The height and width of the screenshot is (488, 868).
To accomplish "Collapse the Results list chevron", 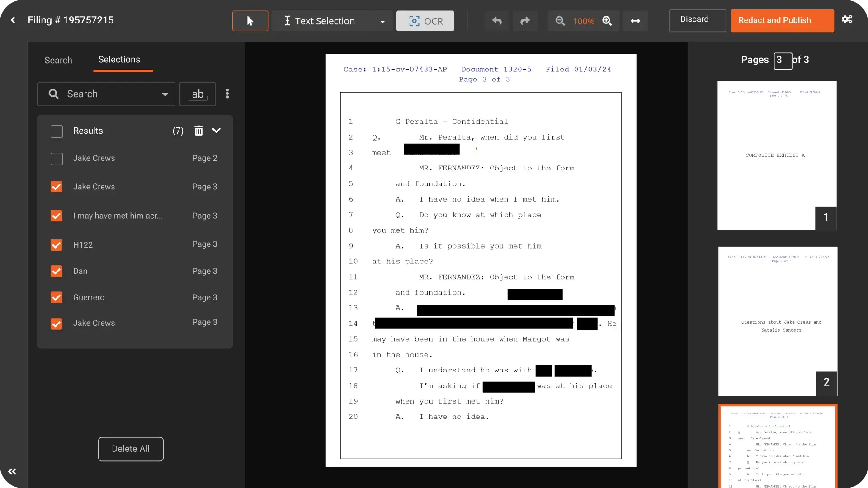I will [217, 131].
